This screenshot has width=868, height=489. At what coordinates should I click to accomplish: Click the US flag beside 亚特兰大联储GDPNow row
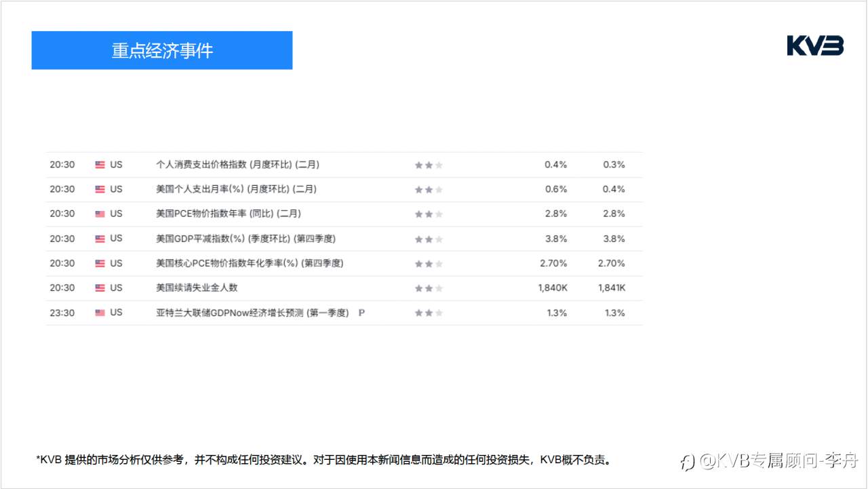[99, 313]
